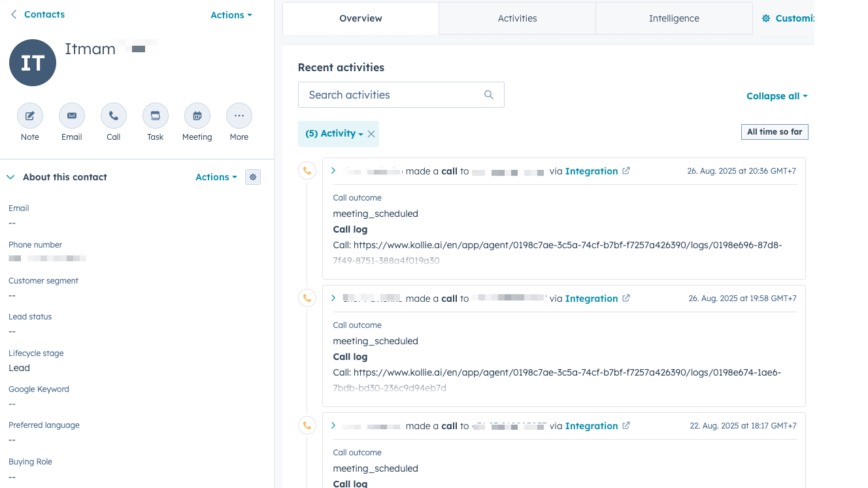Click the Email icon button
The image size is (868, 488).
click(72, 116)
